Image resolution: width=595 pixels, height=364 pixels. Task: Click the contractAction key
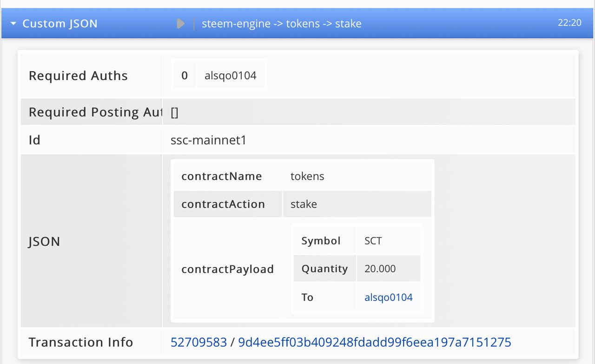point(223,204)
